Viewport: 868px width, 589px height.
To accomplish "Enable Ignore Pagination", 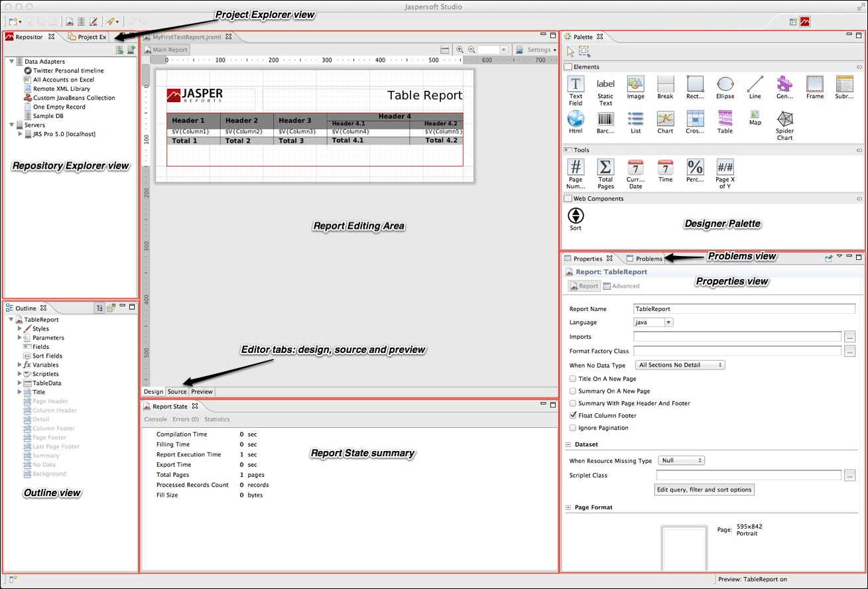I will (573, 428).
